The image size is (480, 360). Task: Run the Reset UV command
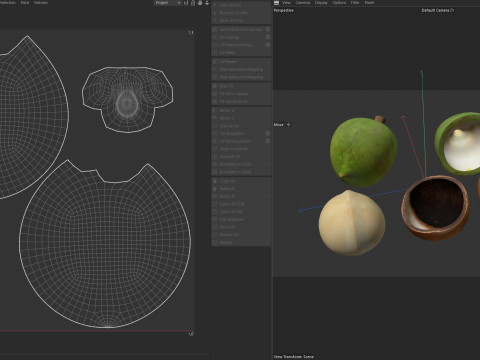pos(241,196)
